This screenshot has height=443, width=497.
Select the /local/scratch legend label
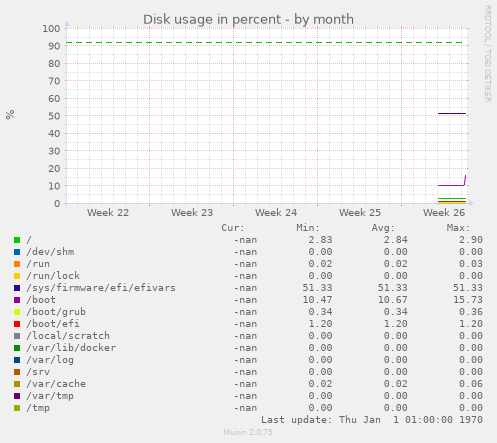[68, 336]
